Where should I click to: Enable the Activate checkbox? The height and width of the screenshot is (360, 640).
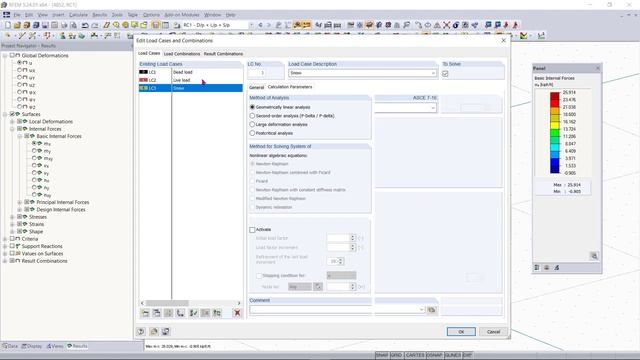tap(252, 230)
